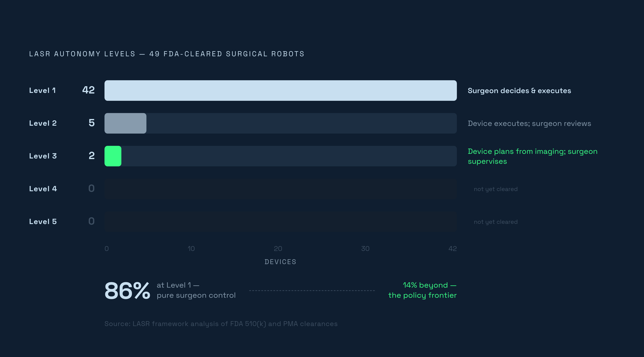Select the 'Level 3' row label
This screenshot has height=357, width=644.
tap(43, 156)
